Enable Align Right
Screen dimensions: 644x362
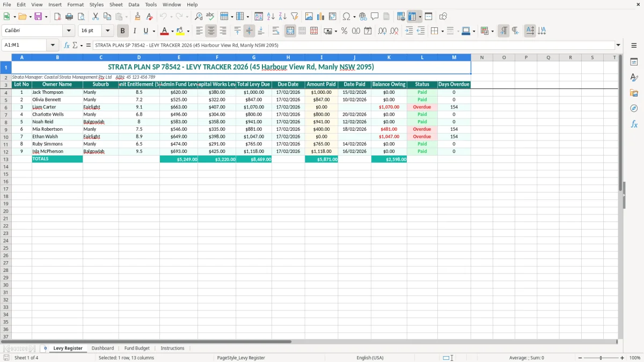223,31
